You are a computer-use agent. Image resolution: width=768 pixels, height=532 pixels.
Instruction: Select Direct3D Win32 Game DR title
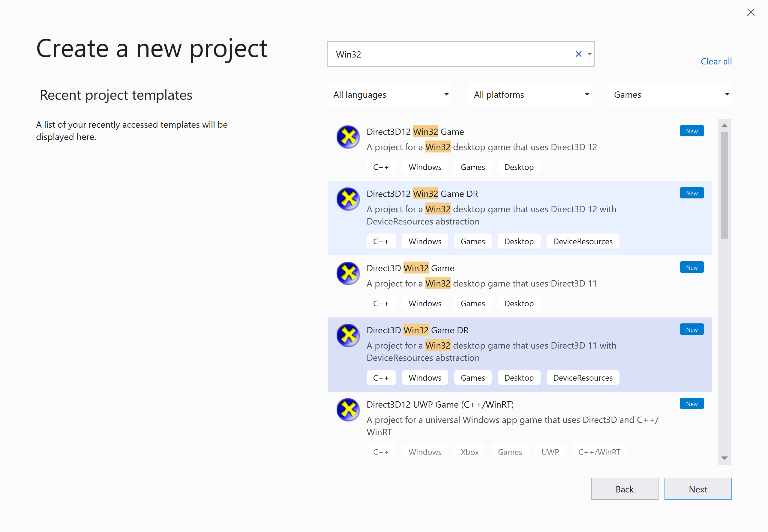point(417,330)
